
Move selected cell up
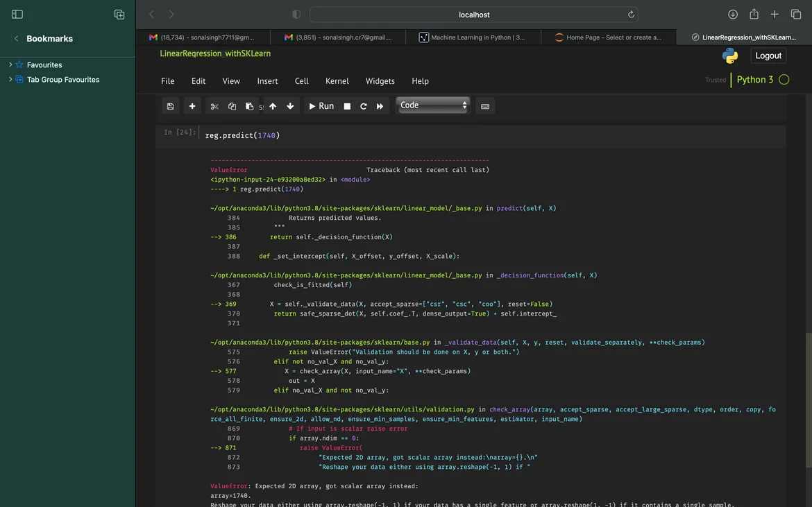[x=273, y=106]
